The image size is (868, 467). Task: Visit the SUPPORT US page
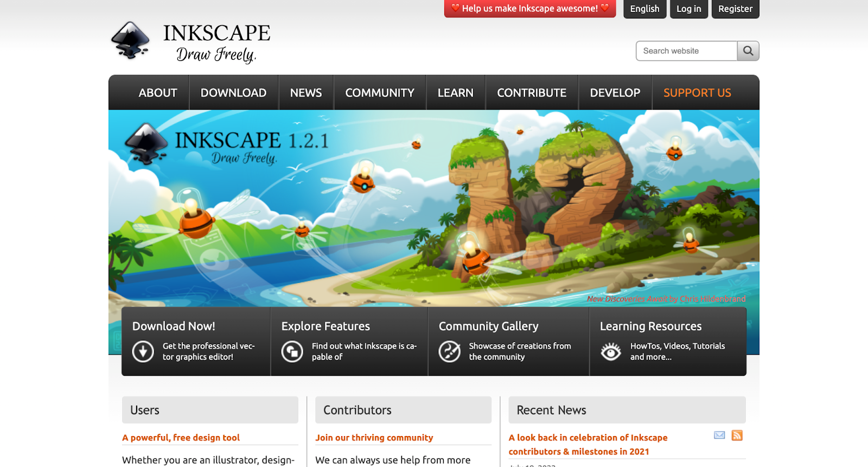[697, 93]
